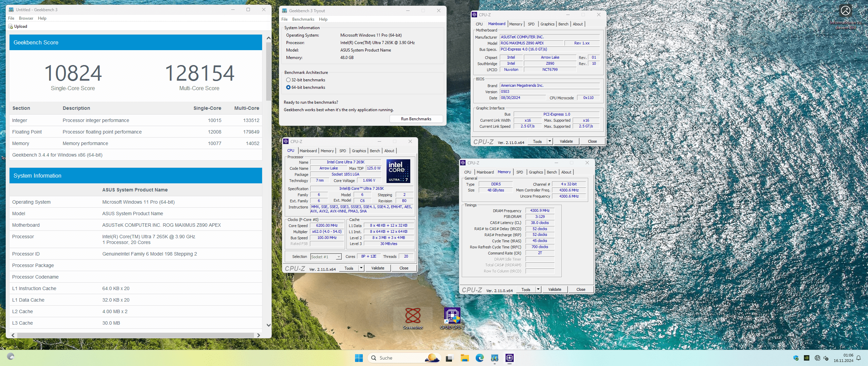The height and width of the screenshot is (366, 868).
Task: Click the 4300.9 MHz DRAM Frequency value
Action: click(540, 210)
